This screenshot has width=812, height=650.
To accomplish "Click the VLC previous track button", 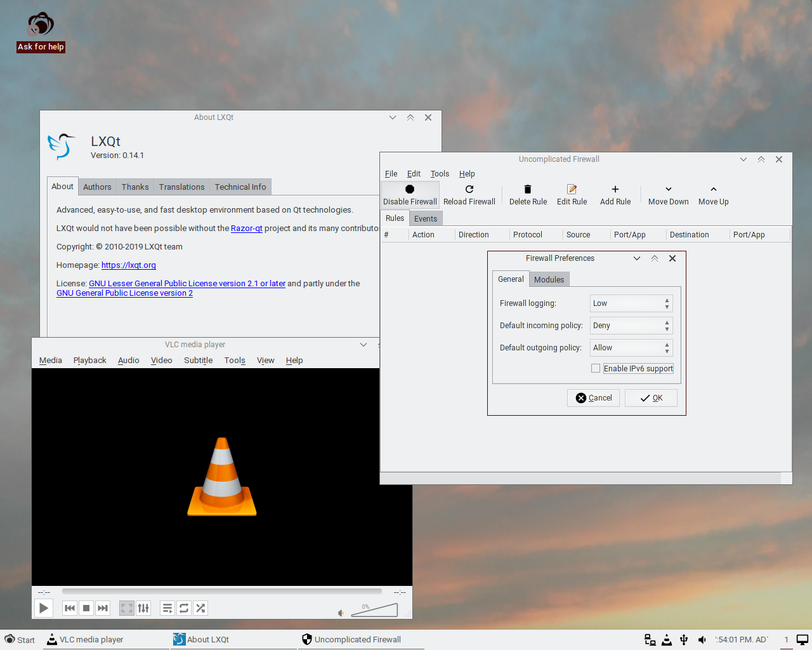I will point(70,608).
